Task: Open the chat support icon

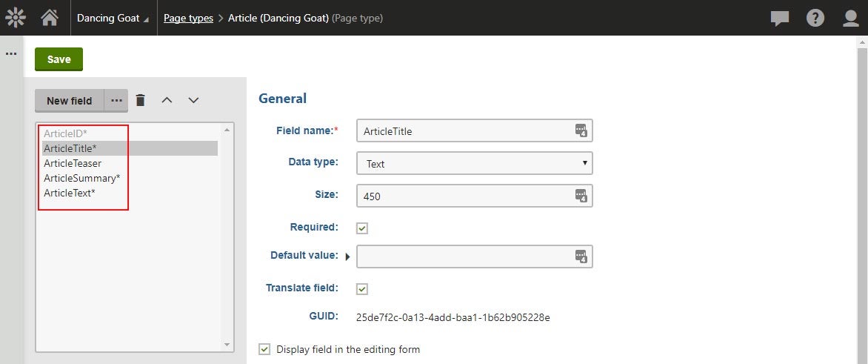Action: tap(779, 19)
